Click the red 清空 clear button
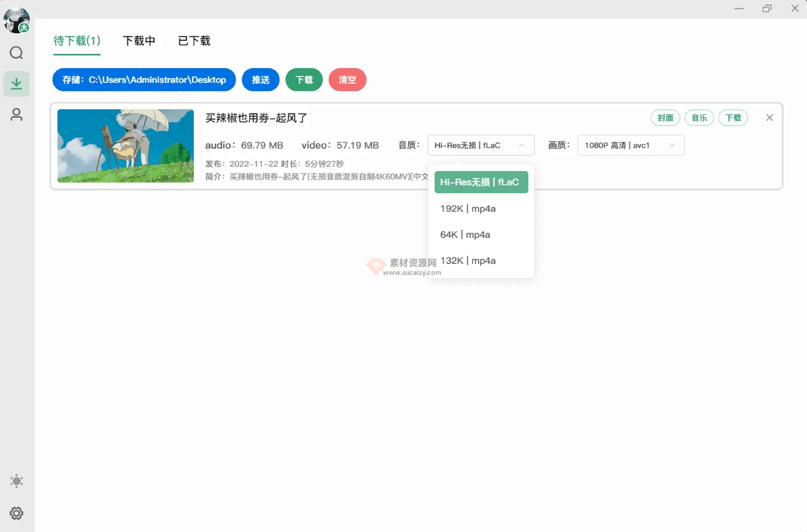807x532 pixels. click(347, 80)
